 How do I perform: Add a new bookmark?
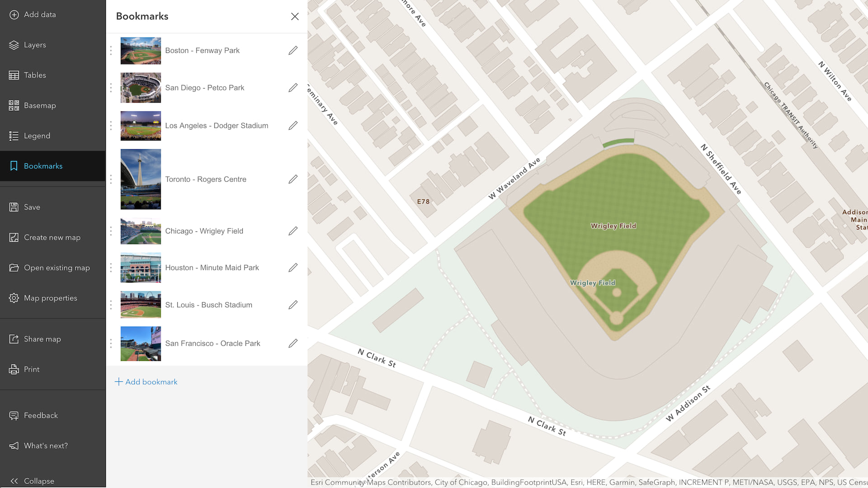(146, 382)
